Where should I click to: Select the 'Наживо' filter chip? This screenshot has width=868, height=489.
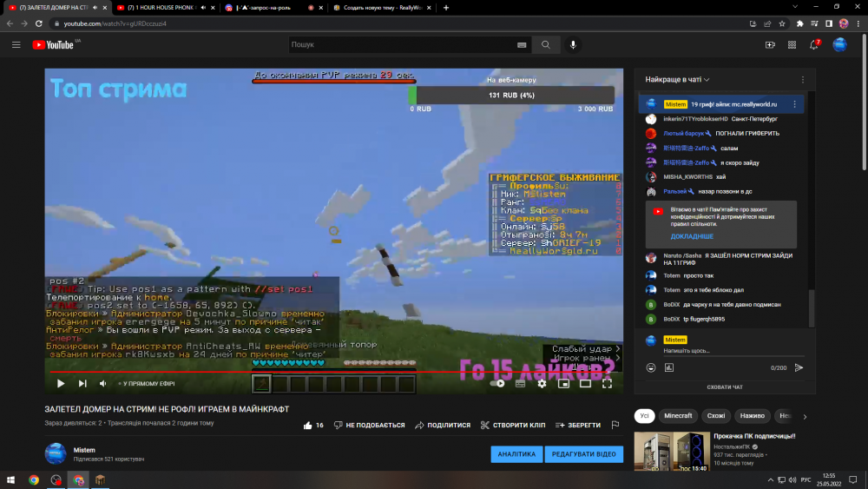(753, 416)
